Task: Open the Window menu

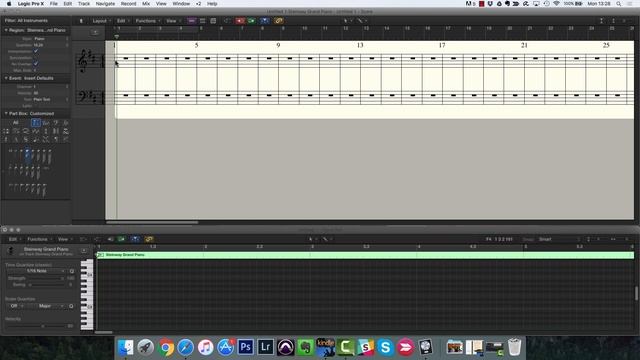Action: pyautogui.click(x=181, y=4)
